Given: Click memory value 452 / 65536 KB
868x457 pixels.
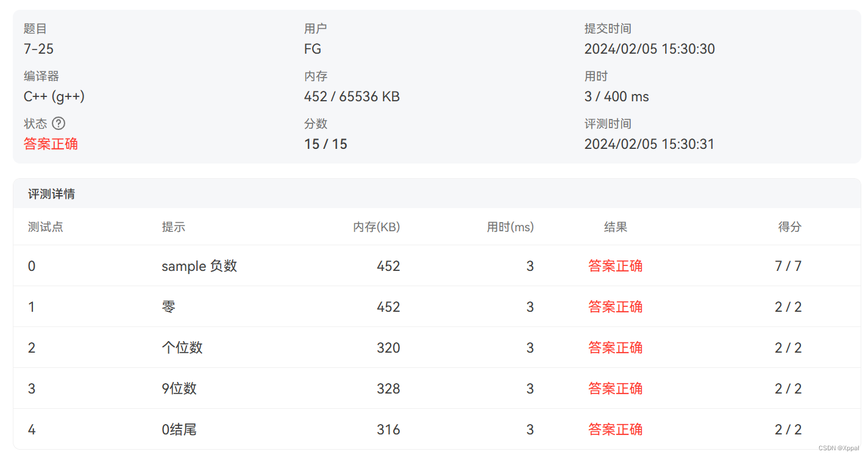Looking at the screenshot, I should [352, 96].
